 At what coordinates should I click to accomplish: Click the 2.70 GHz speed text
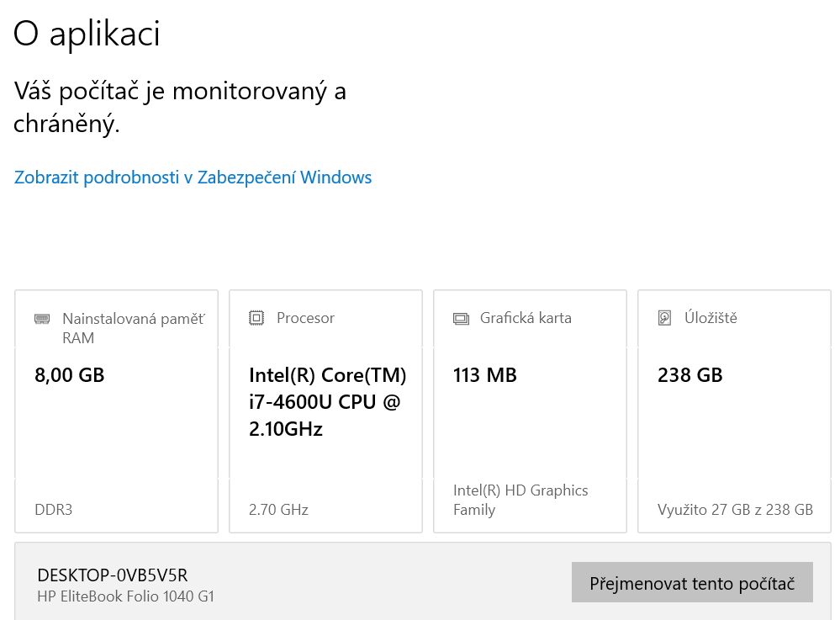click(278, 510)
